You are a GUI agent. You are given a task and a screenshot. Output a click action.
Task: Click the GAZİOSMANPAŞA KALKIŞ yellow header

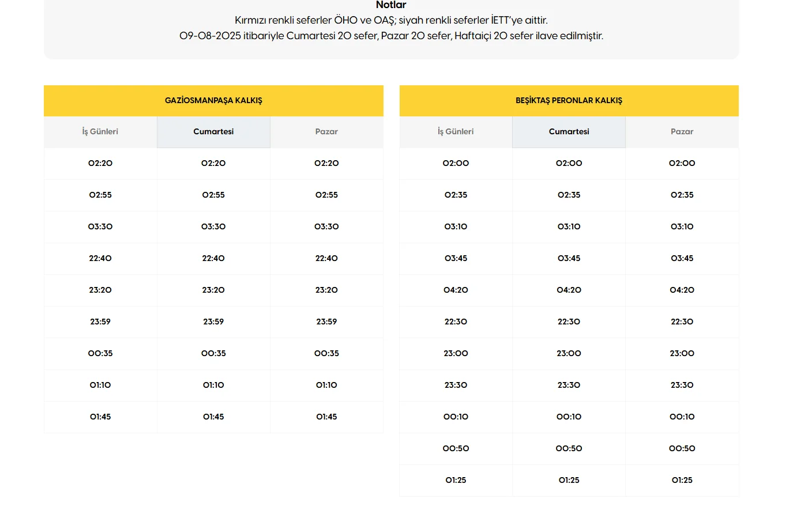[x=213, y=101]
